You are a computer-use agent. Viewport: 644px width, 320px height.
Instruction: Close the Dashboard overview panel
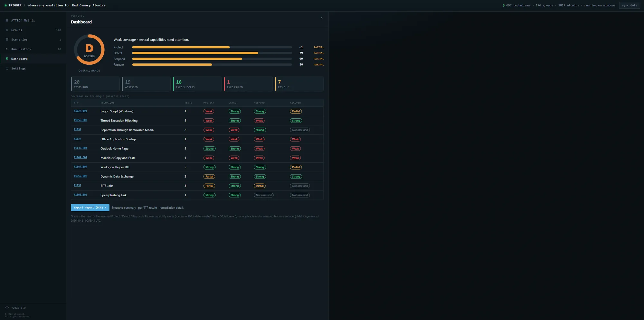[321, 18]
